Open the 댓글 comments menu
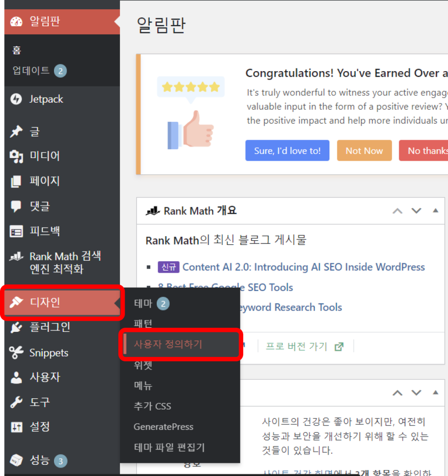The image size is (448, 476). [62, 206]
